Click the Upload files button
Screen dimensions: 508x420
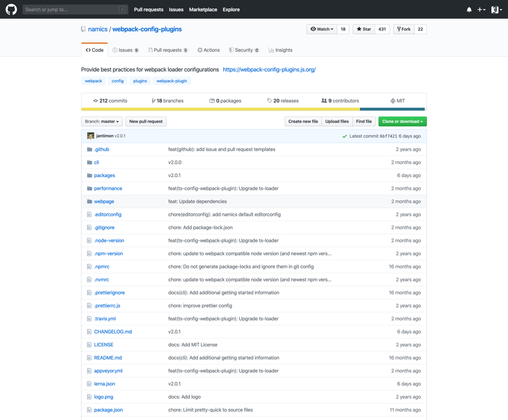(x=337, y=121)
